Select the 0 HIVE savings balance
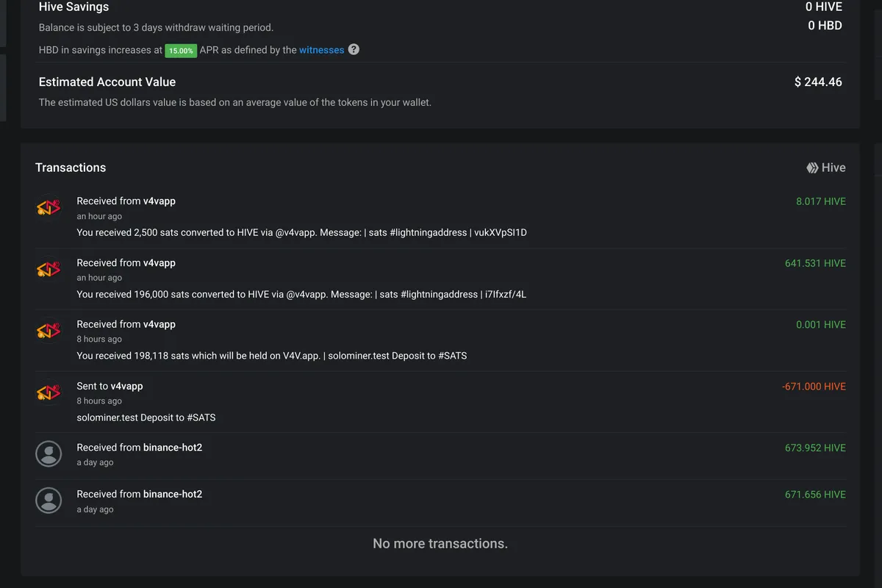The image size is (882, 588). click(x=824, y=7)
